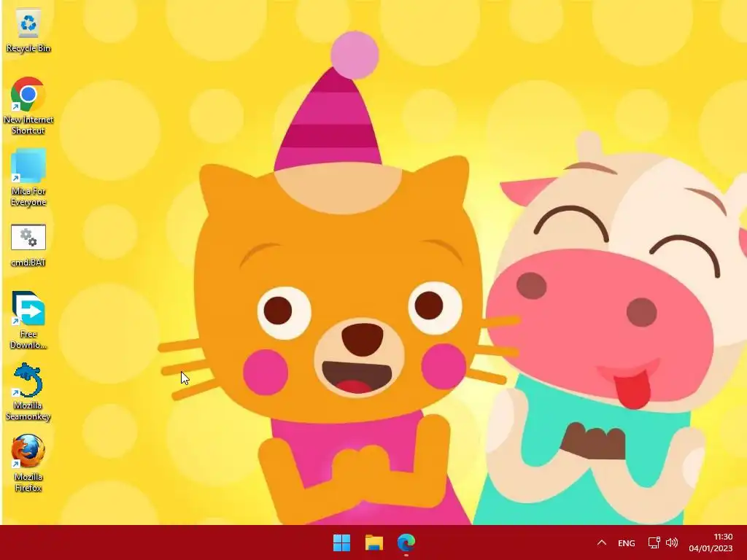The image size is (747, 560).
Task: Open network status from the tray
Action: [x=654, y=542]
